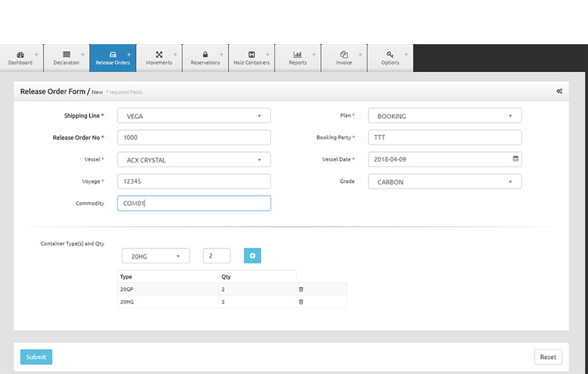588x374 pixels.
Task: Click the 20HG type cell in table
Action: (x=168, y=301)
